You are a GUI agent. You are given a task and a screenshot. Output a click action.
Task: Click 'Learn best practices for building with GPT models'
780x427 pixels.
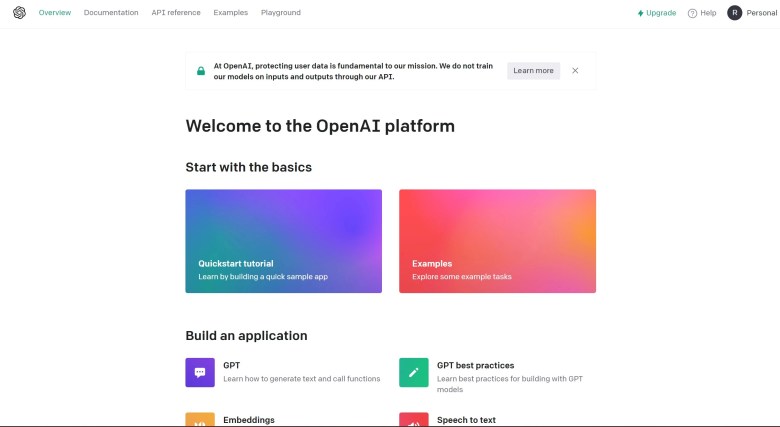tap(510, 384)
